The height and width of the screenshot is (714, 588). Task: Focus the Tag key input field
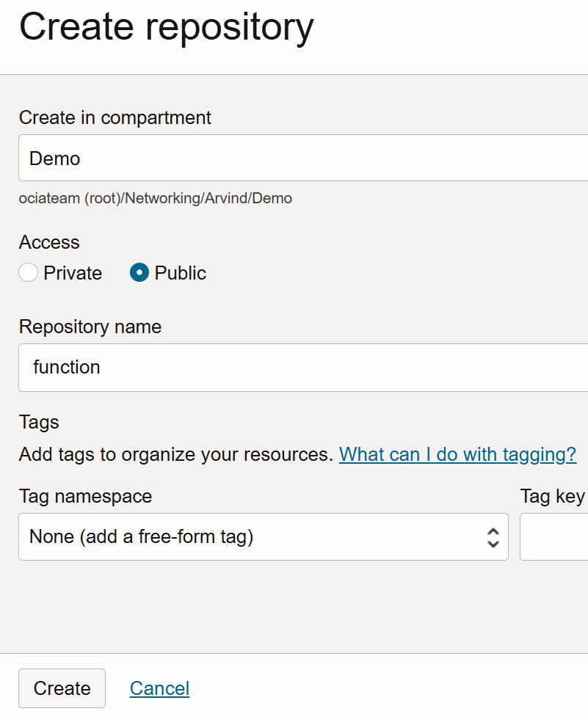click(x=555, y=537)
